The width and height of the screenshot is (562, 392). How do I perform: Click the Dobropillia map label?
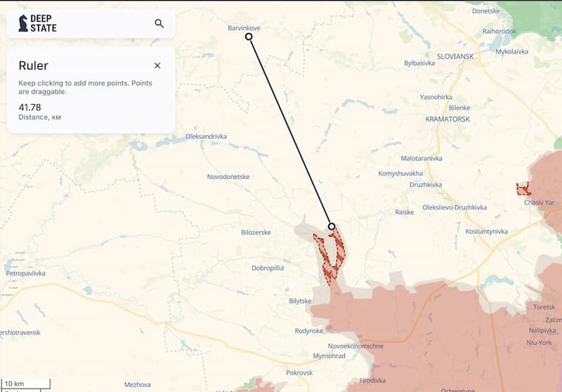pos(268,268)
